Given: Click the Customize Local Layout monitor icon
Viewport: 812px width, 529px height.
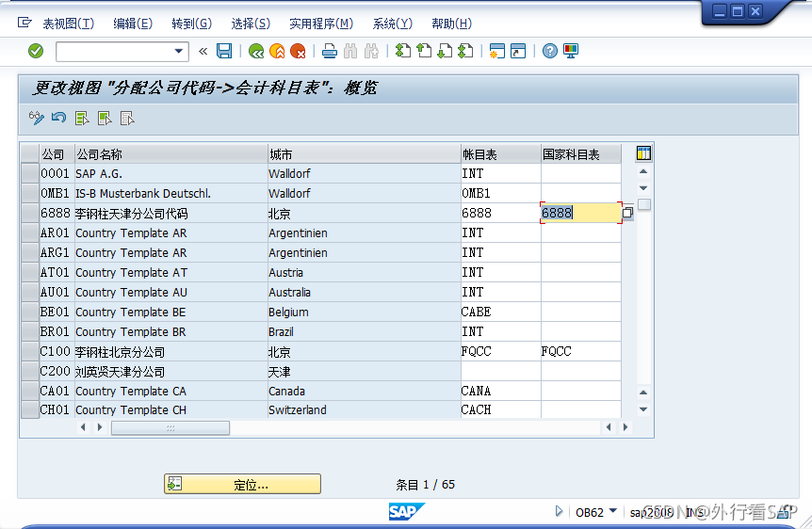Looking at the screenshot, I should coord(571,51).
